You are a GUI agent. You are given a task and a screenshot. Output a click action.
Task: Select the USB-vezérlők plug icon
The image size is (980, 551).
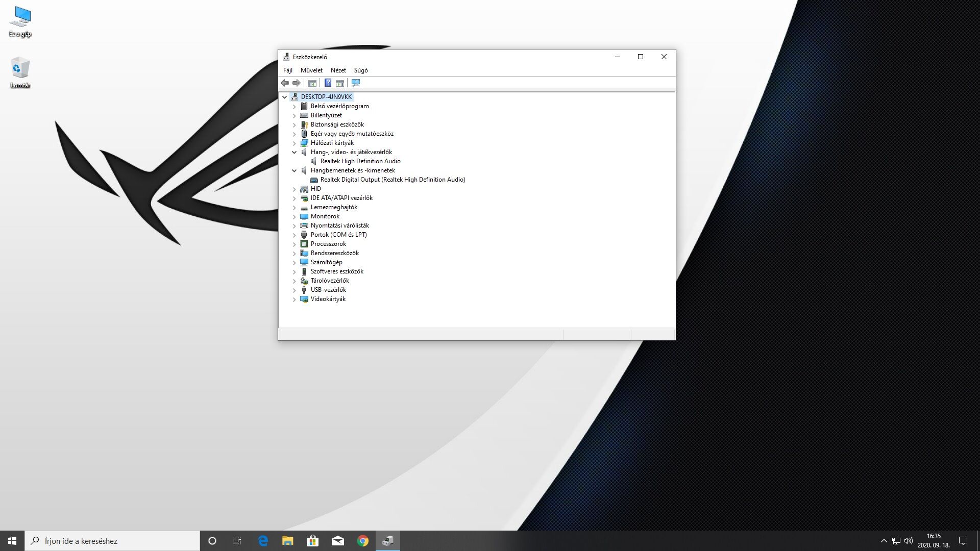point(304,290)
